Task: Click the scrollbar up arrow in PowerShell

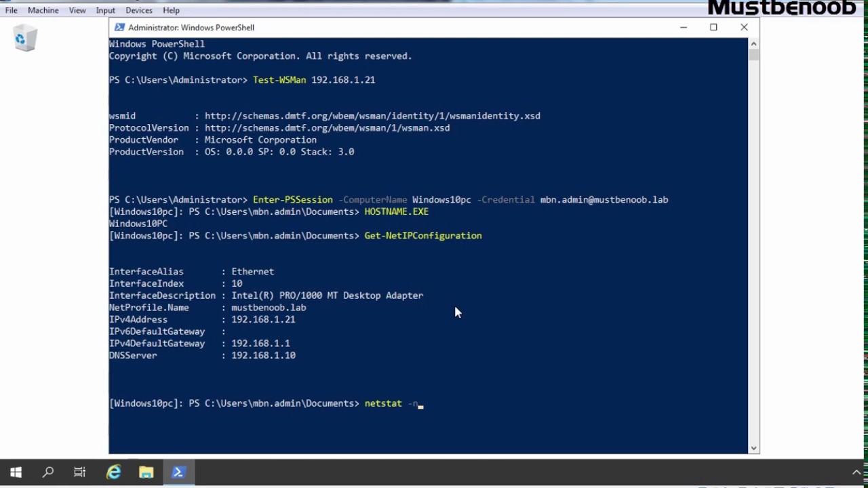Action: tap(753, 43)
